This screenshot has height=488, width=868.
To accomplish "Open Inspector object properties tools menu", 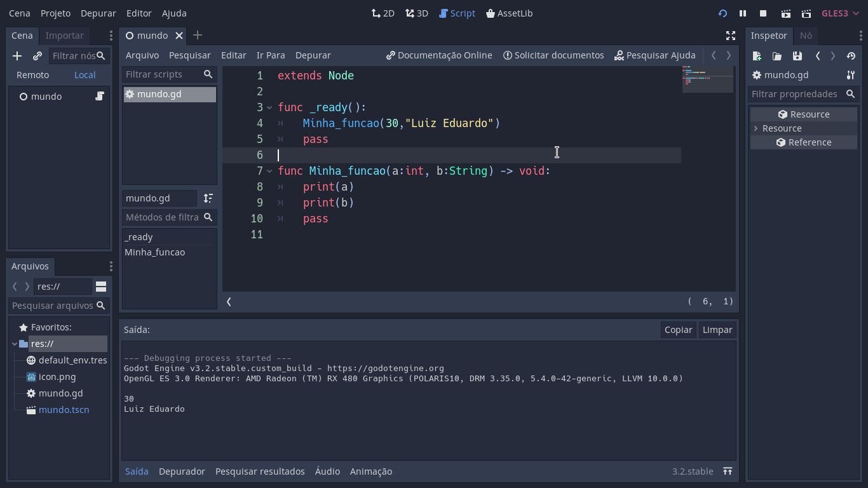I will (851, 75).
